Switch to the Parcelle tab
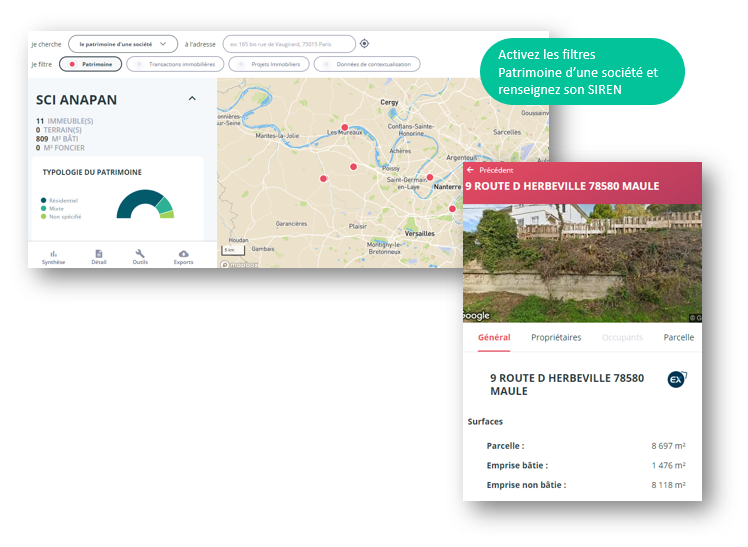Screen dimensions: 748x547 coord(678,337)
